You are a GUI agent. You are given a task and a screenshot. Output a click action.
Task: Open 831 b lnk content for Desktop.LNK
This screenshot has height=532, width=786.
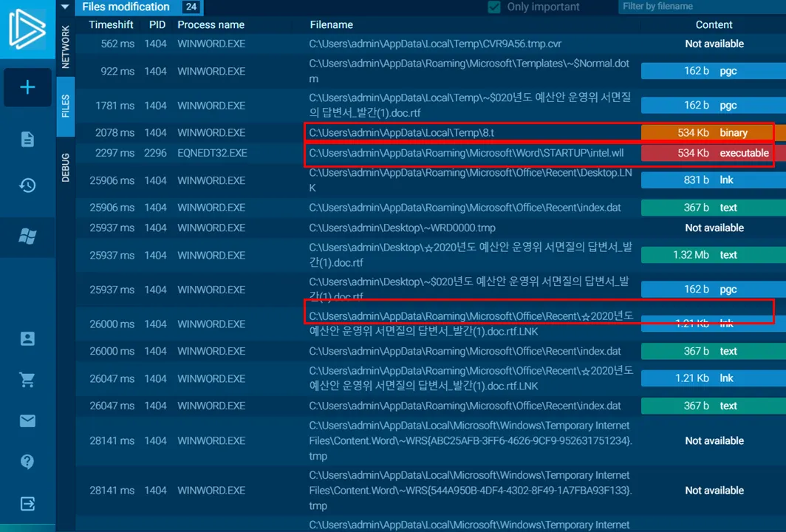tap(714, 180)
